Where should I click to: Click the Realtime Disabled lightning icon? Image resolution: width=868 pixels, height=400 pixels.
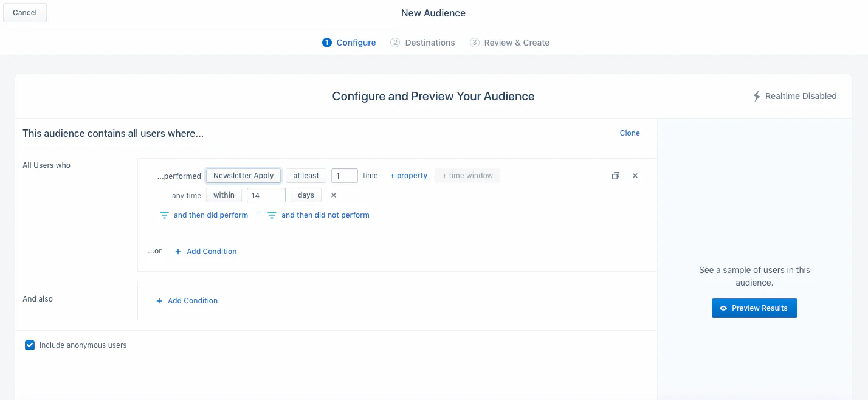tap(757, 96)
